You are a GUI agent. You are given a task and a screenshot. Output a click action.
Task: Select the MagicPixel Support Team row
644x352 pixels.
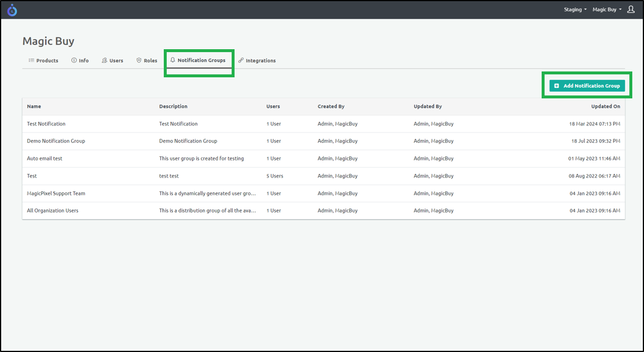pyautogui.click(x=56, y=193)
